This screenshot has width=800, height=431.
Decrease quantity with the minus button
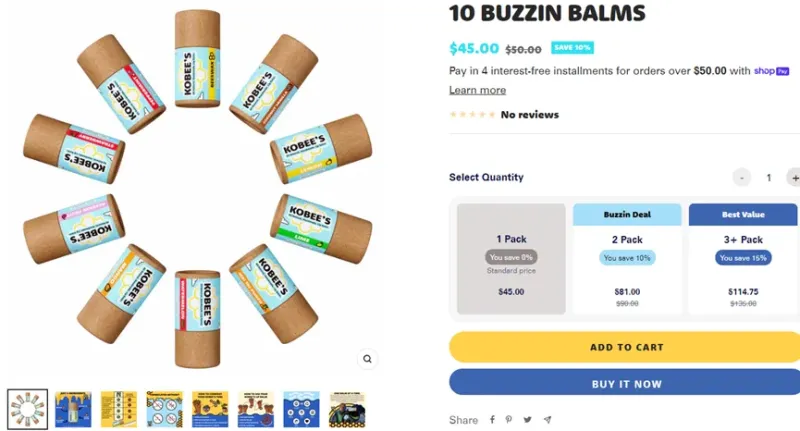(741, 177)
